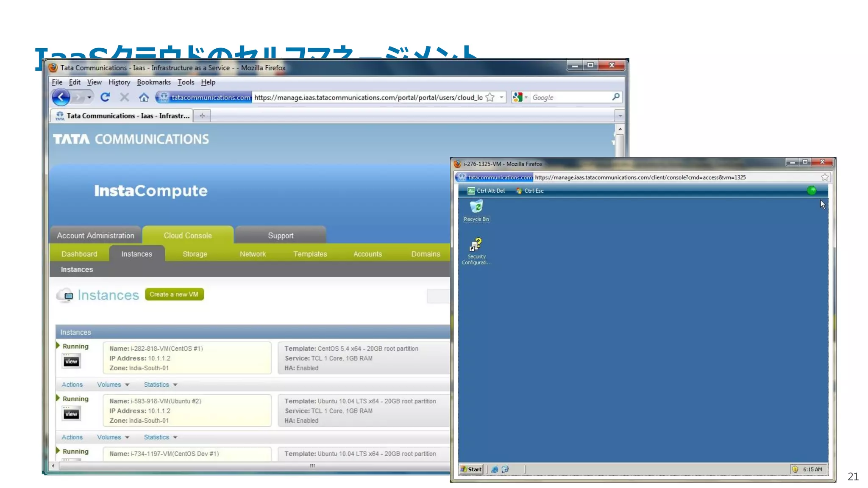This screenshot has width=868, height=488.
Task: Click the Windows Start button
Action: tap(471, 469)
